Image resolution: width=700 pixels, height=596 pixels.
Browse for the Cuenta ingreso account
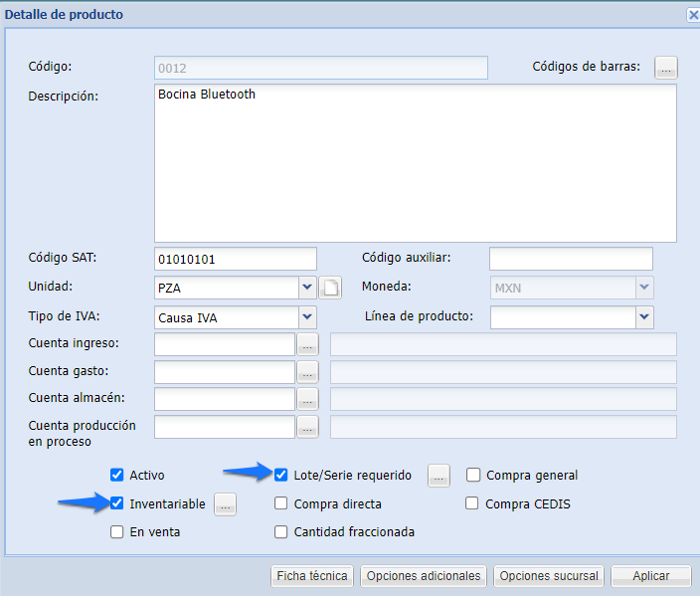pos(307,344)
